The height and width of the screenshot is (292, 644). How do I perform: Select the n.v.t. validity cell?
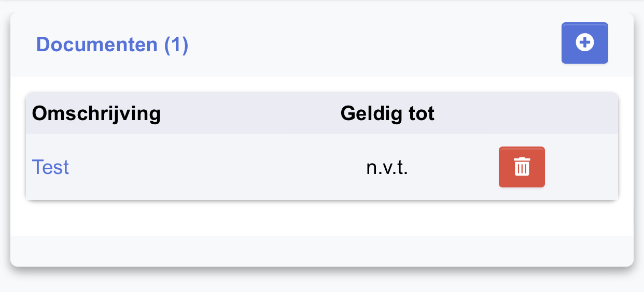coord(387,168)
